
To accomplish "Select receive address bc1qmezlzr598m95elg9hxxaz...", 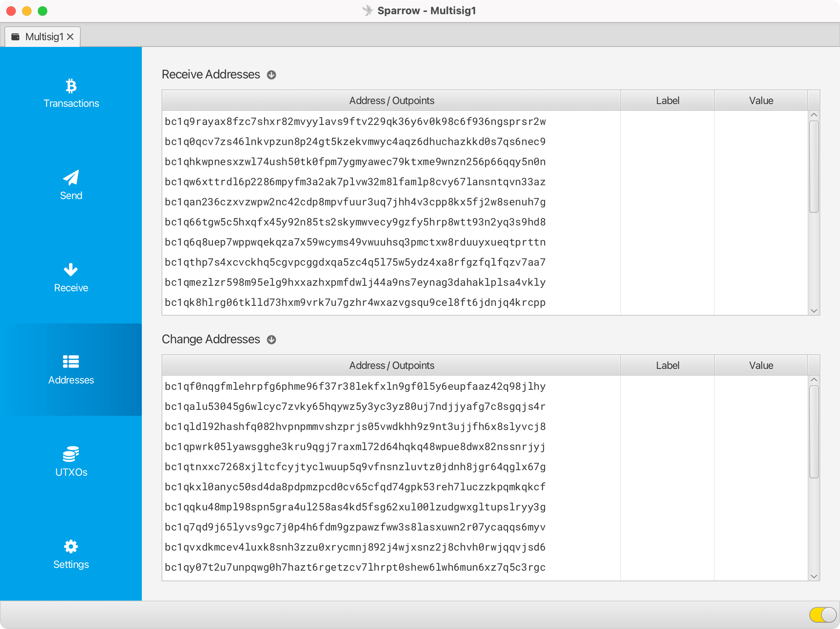I will (x=355, y=282).
